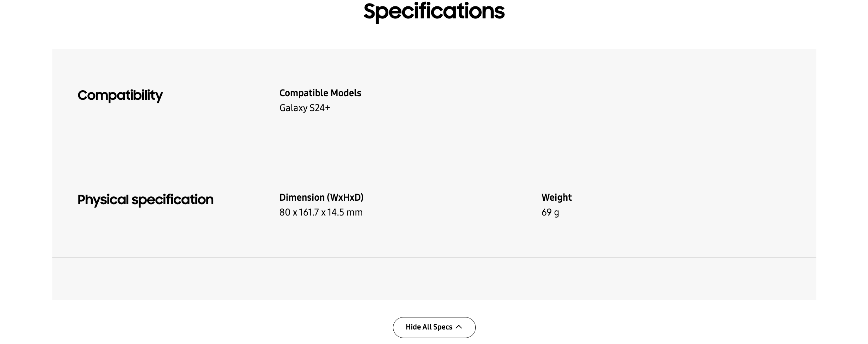Click the Weight label
This screenshot has height=344, width=868.
click(556, 197)
